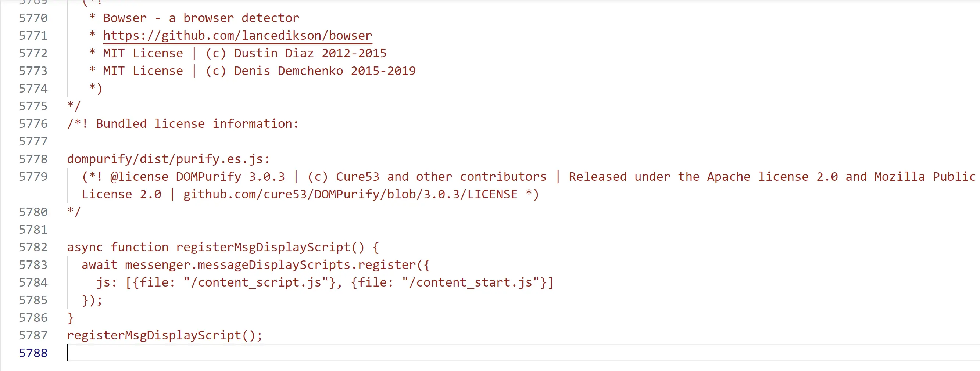
Task: Click "Bundled license information:" comment text
Action: pos(197,124)
